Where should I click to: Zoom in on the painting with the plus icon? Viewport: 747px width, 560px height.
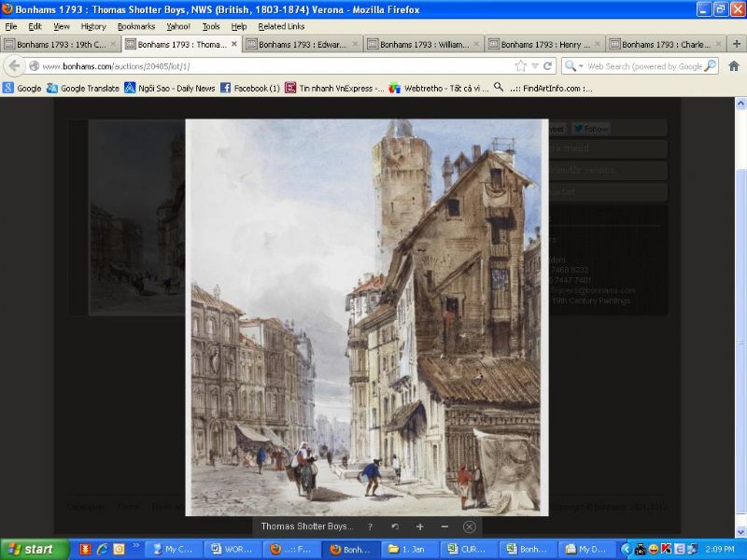(419, 526)
